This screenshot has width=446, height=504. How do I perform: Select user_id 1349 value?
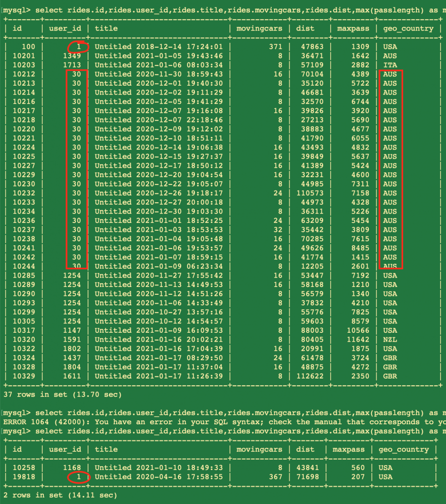click(72, 56)
